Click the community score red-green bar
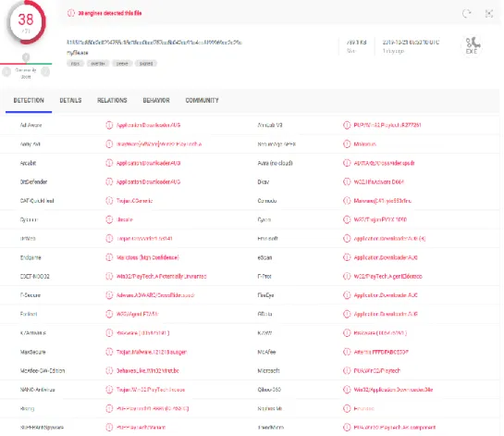The image size is (504, 436). point(26,64)
